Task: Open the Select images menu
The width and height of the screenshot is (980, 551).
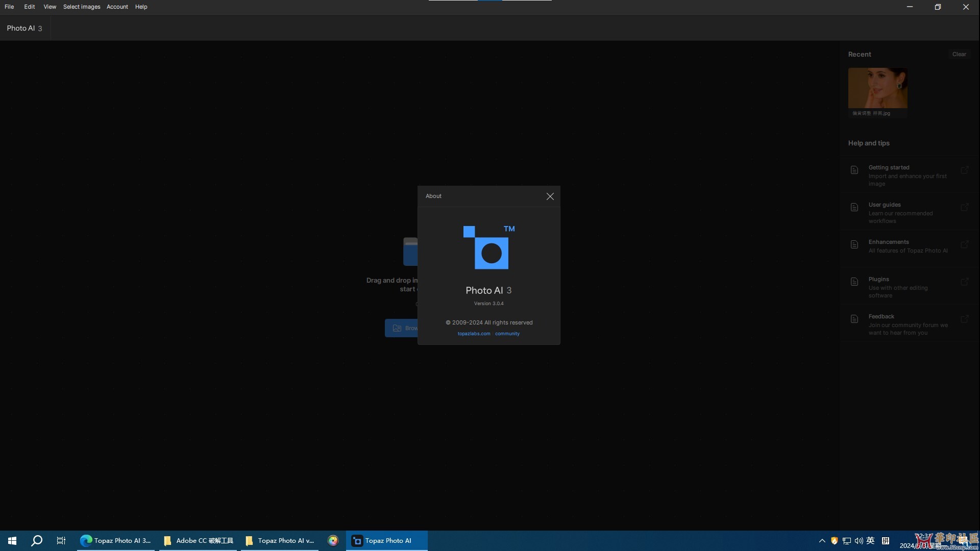Action: [x=82, y=7]
